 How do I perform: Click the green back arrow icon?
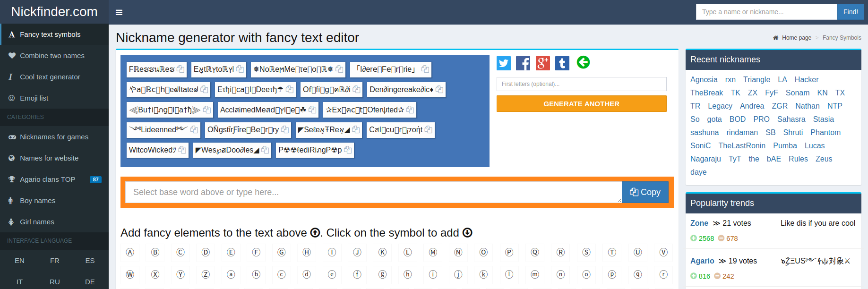(583, 62)
